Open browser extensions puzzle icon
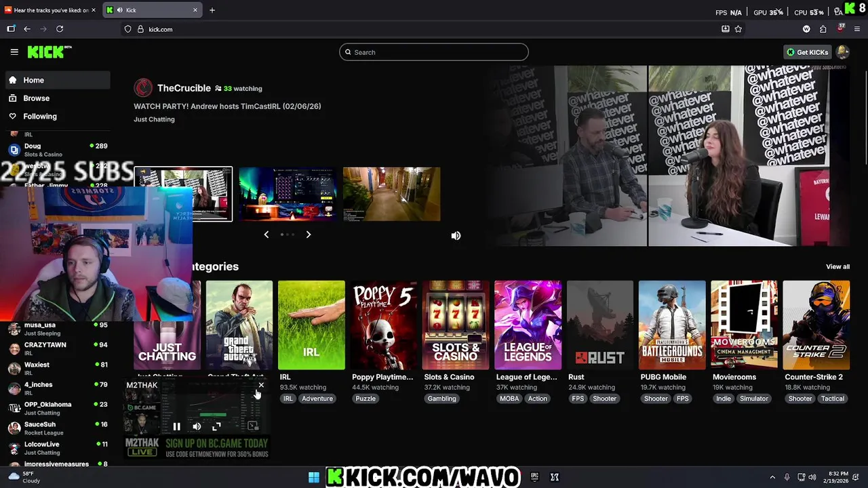 (823, 29)
